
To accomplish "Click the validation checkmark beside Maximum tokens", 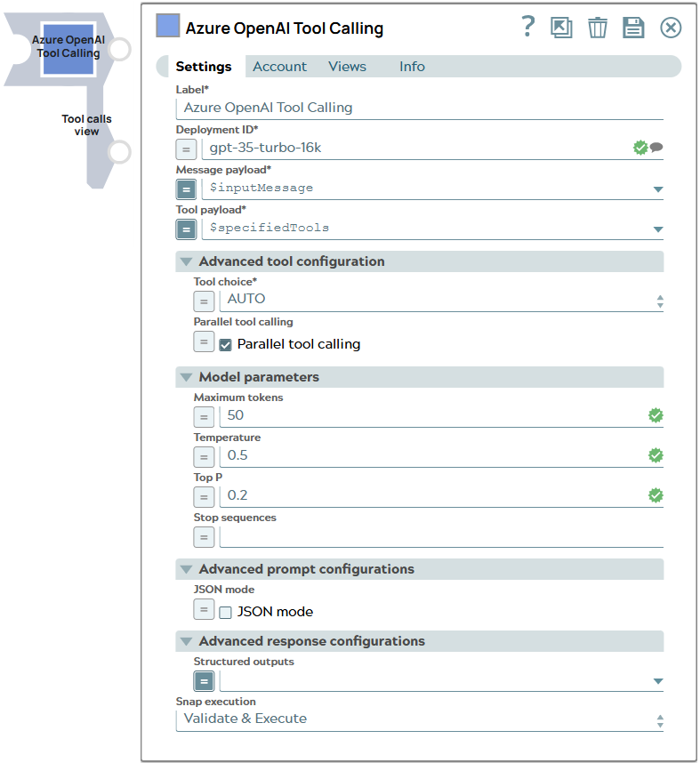I will click(x=656, y=414).
